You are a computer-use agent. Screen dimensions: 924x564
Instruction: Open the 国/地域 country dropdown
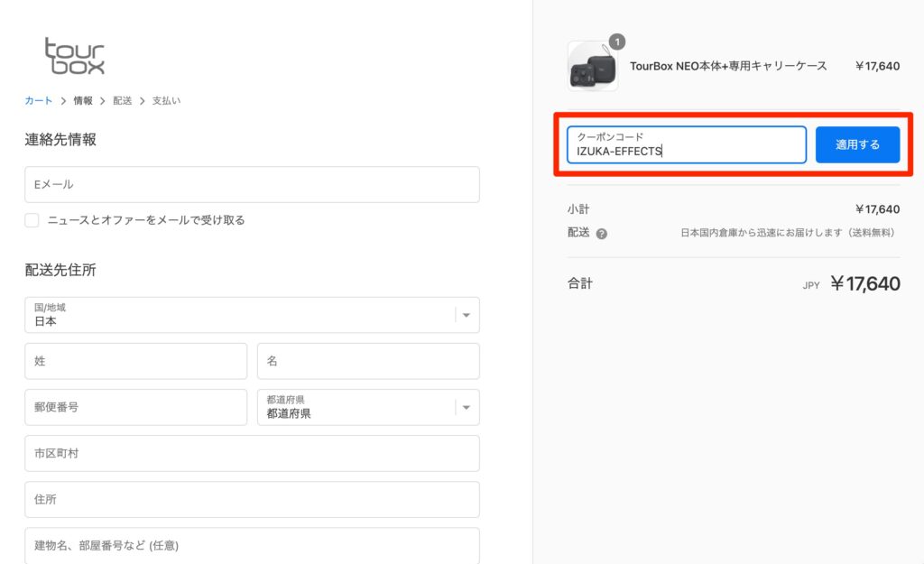coord(253,315)
